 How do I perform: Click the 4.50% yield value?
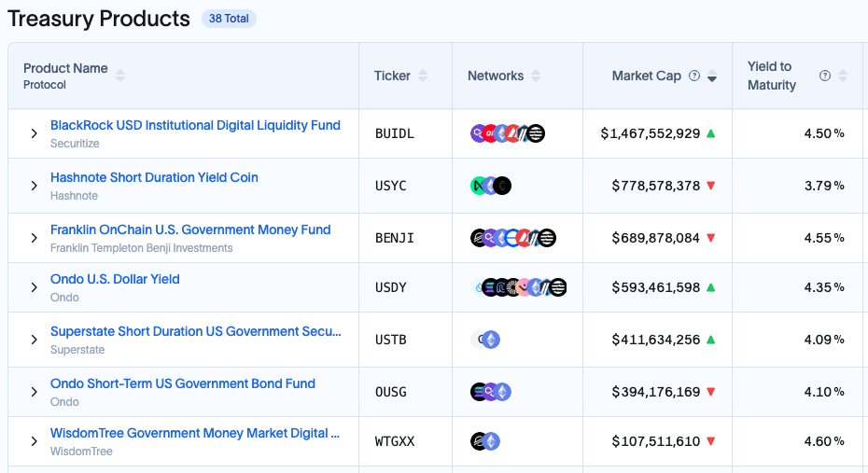click(x=824, y=134)
